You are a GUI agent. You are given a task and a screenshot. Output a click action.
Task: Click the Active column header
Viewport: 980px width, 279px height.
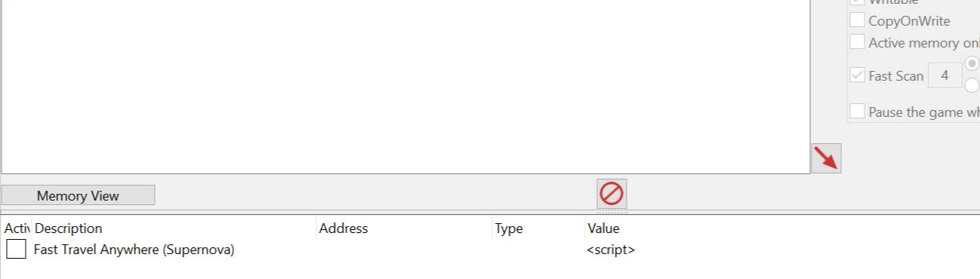click(16, 228)
